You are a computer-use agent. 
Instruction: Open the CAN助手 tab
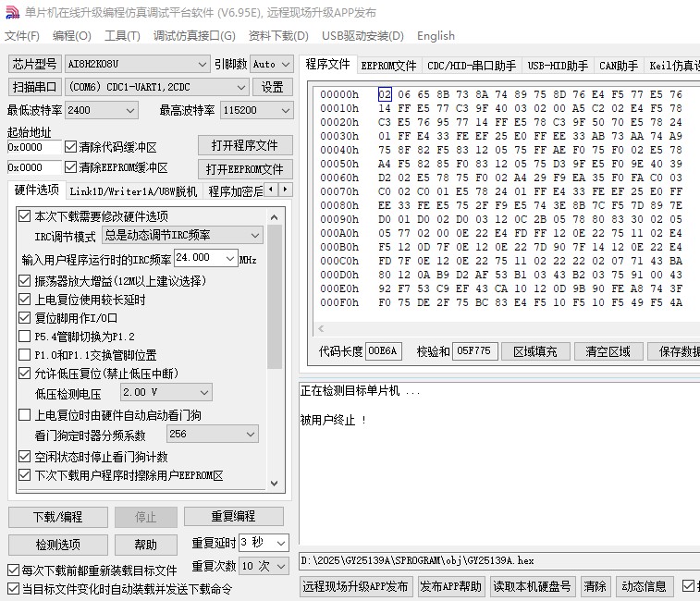tap(619, 66)
